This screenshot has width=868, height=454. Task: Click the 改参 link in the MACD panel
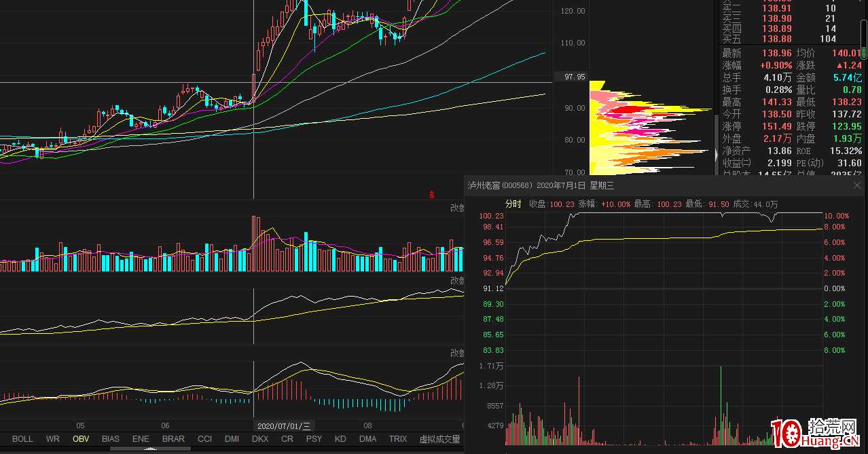(457, 353)
